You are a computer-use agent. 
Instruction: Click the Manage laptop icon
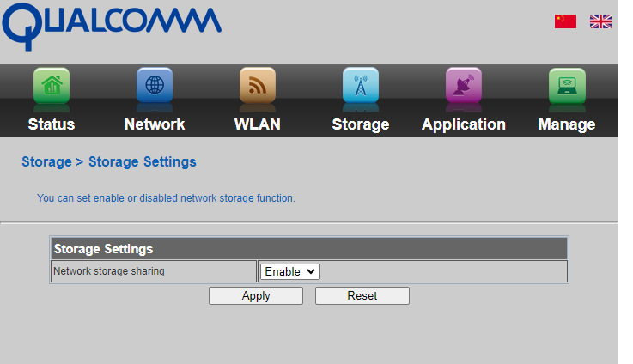(567, 86)
